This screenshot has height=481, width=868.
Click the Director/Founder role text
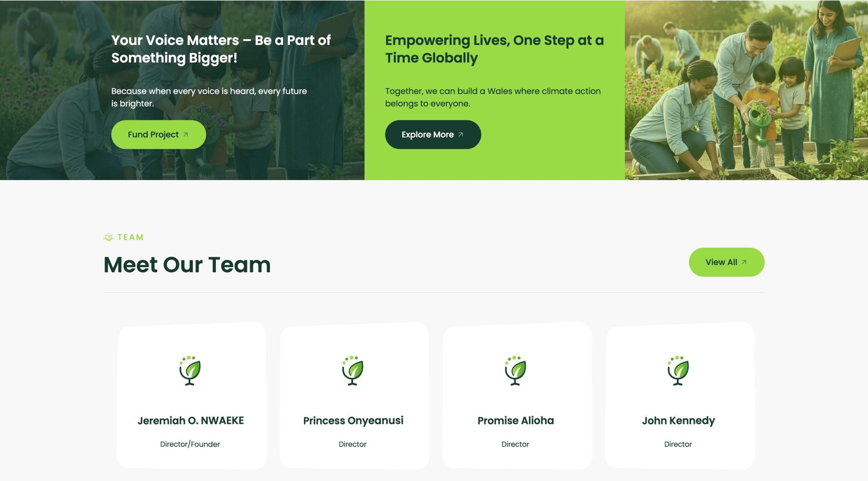[190, 444]
